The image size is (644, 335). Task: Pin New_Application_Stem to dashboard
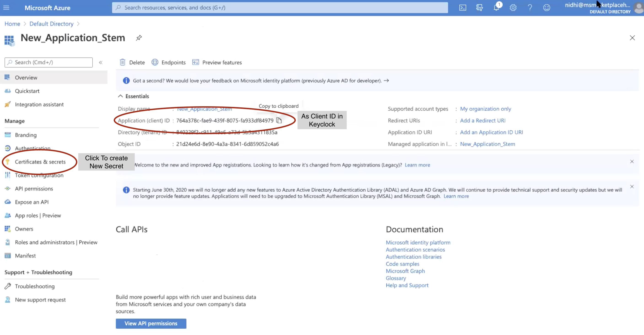(139, 38)
